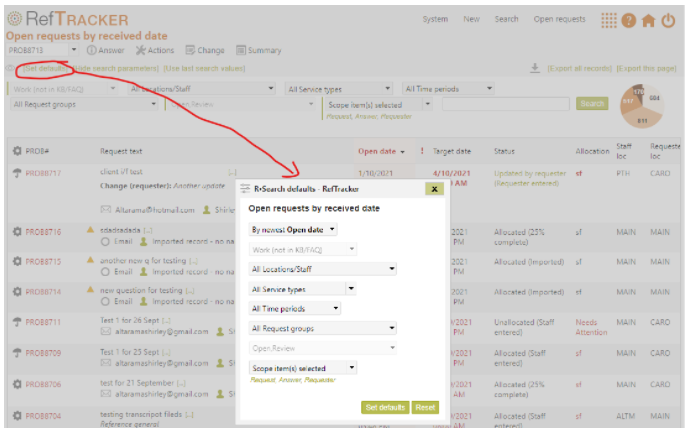Click the envelope icon beside Altarama@hotmail.com

[x=106, y=209]
